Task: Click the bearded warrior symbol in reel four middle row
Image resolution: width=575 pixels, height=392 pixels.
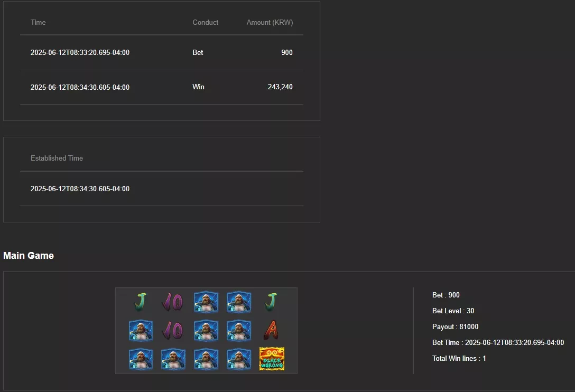Action: point(239,330)
